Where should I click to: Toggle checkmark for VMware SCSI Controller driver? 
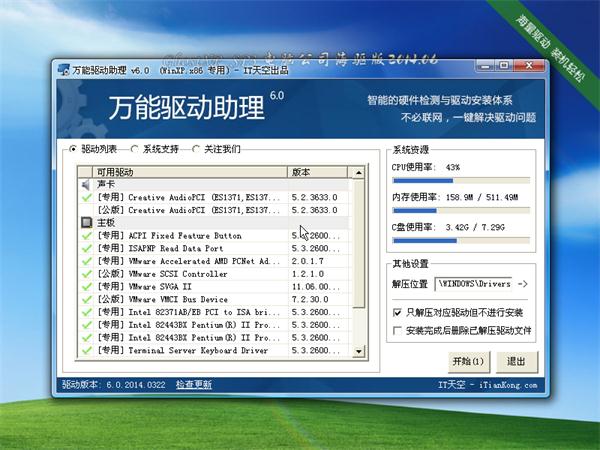coord(87,274)
